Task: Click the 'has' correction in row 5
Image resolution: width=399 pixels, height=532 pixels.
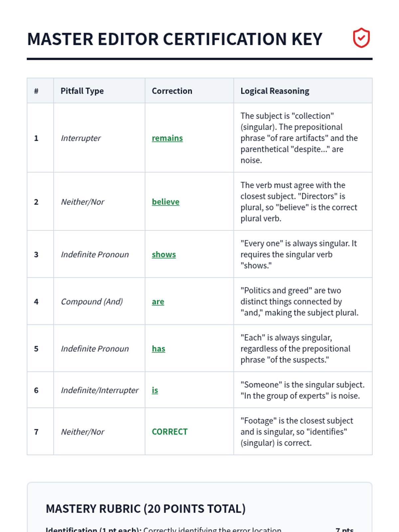Action: pos(159,348)
